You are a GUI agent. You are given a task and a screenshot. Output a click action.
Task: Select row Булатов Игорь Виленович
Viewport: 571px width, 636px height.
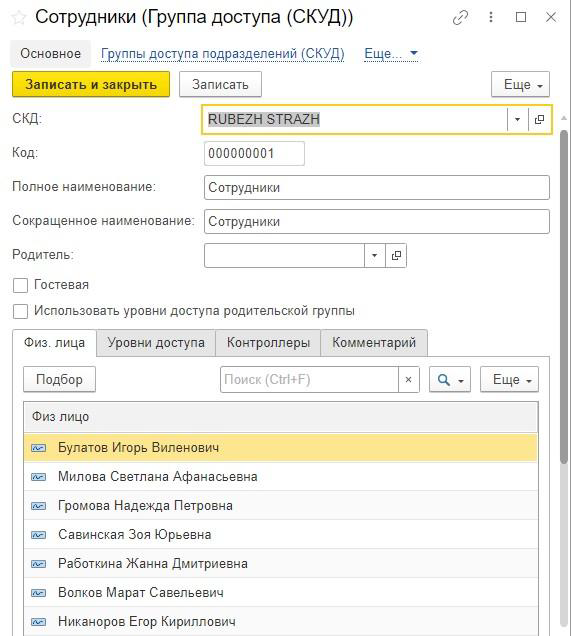pyautogui.click(x=281, y=448)
